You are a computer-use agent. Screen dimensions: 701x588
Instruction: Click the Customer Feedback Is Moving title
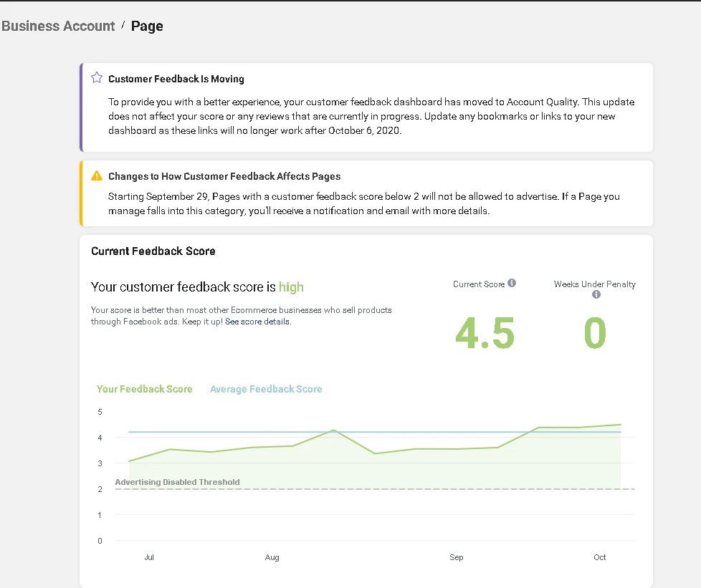176,79
